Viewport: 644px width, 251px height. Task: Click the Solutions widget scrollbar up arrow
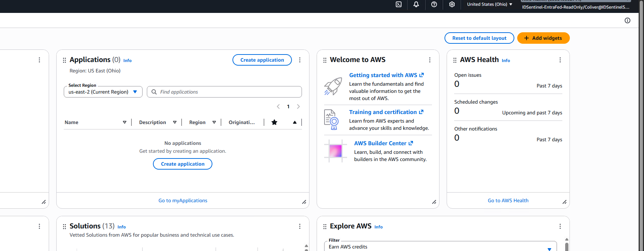tap(306, 246)
